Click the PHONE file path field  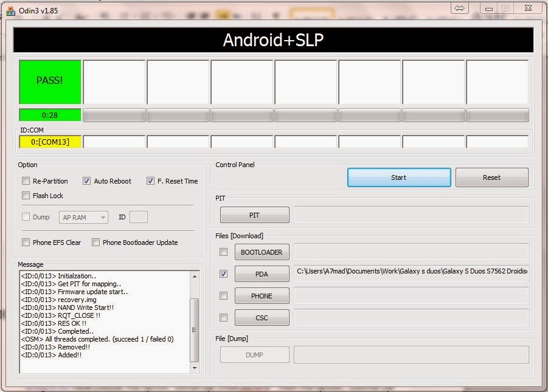tap(411, 295)
